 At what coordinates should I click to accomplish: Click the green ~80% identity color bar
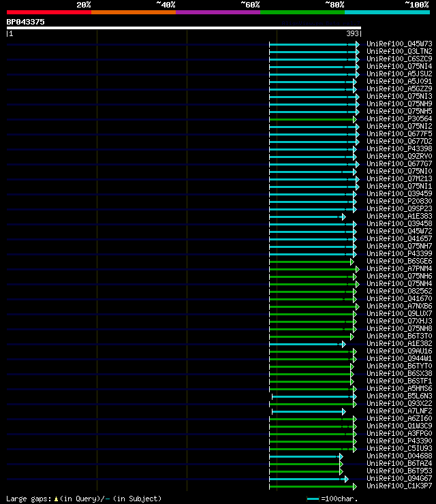click(302, 12)
